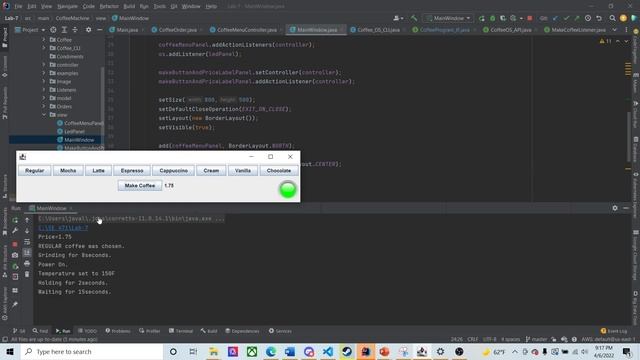The width and height of the screenshot is (640, 360).
Task: Click the scroll down arrow in Run console
Action: (x=27, y=231)
